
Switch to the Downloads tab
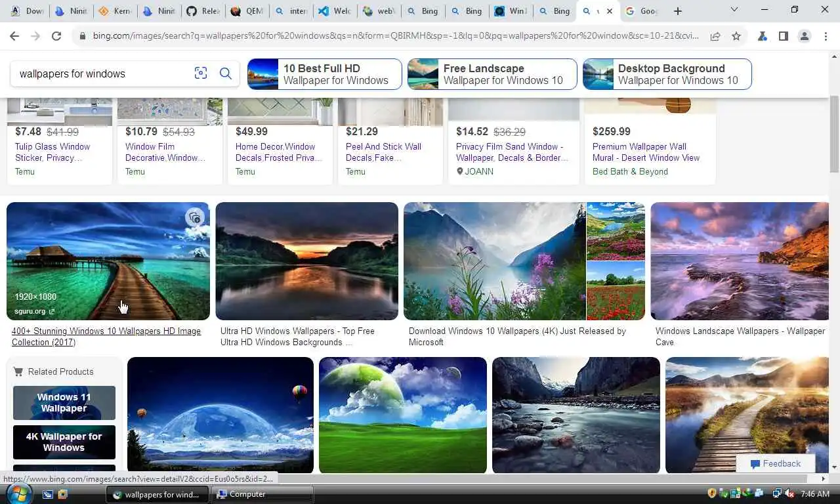coord(27,11)
